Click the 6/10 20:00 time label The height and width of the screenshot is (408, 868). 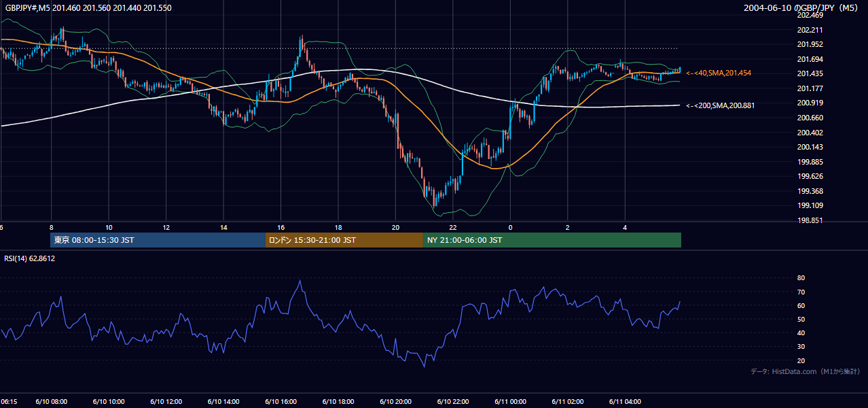(395, 402)
